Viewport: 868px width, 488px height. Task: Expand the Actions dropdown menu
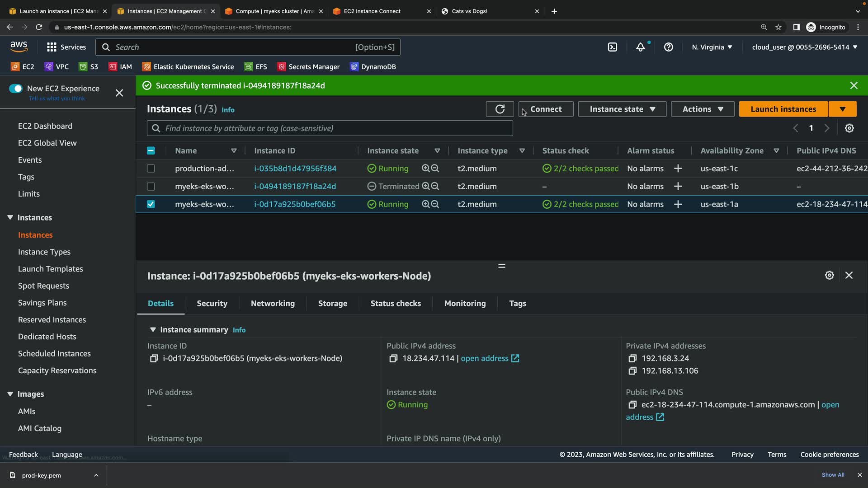pos(702,109)
